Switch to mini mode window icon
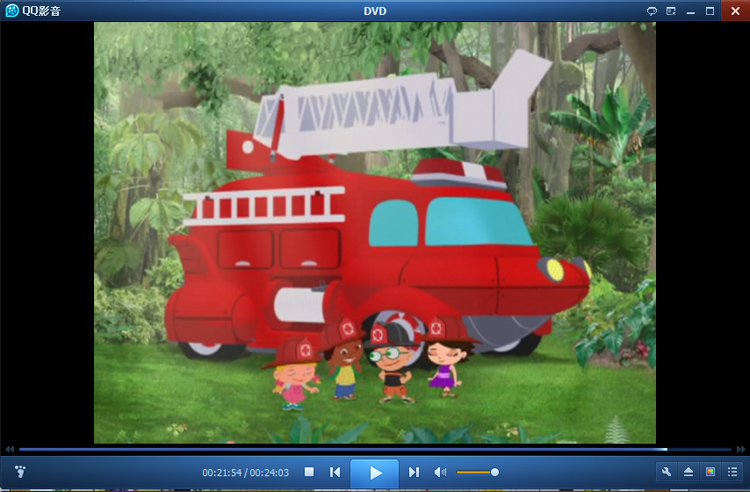 tap(671, 11)
